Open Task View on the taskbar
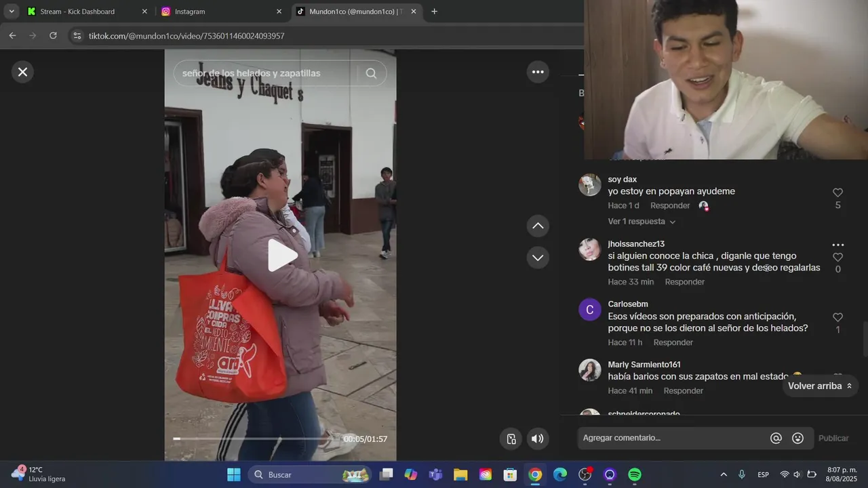This screenshot has width=868, height=488. pyautogui.click(x=386, y=474)
